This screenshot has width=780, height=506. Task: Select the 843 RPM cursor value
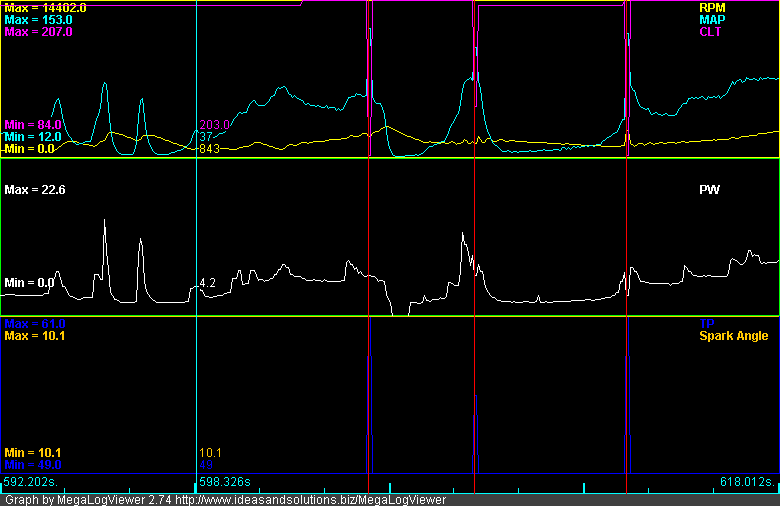click(210, 149)
